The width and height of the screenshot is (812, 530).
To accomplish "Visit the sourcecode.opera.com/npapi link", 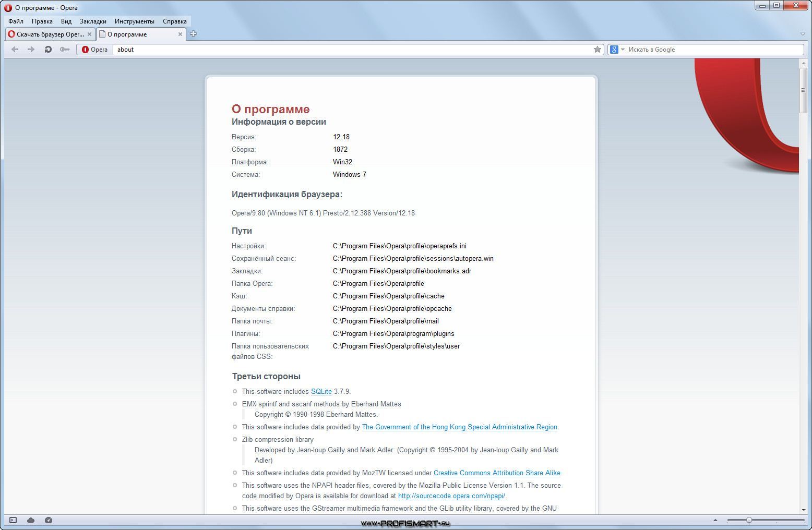I will (x=451, y=496).
